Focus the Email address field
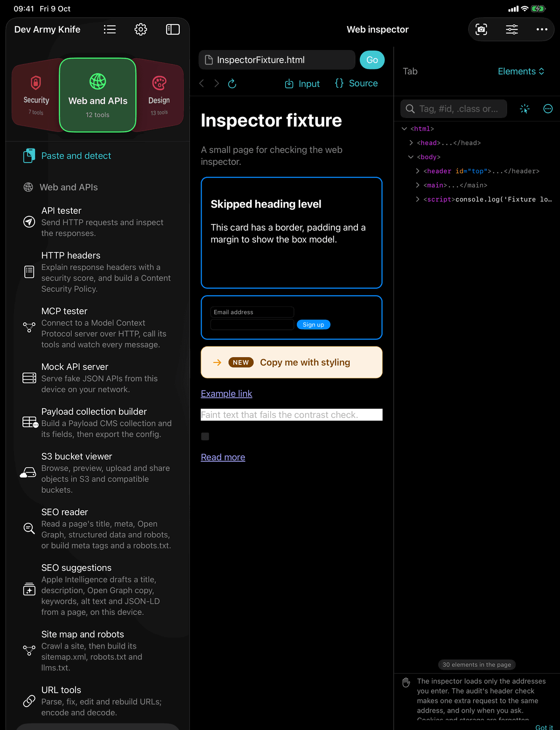The image size is (560, 730). tap(252, 312)
